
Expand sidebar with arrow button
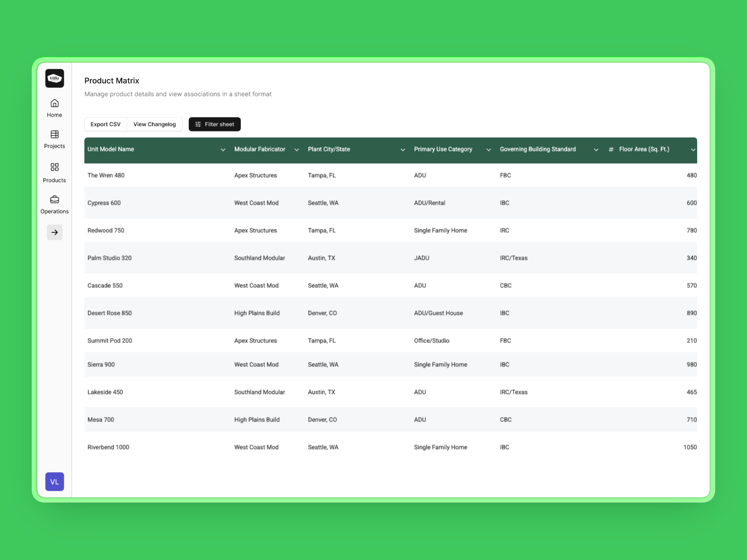point(54,232)
